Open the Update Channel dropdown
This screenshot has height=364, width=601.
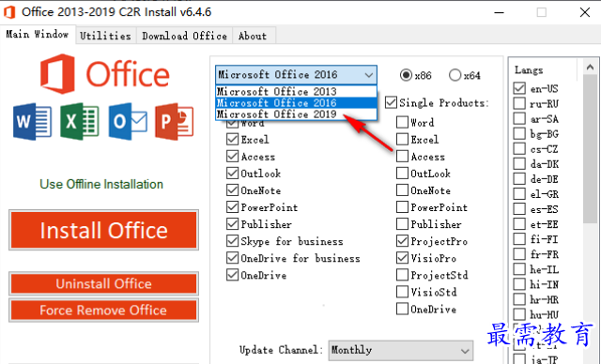pyautogui.click(x=401, y=350)
